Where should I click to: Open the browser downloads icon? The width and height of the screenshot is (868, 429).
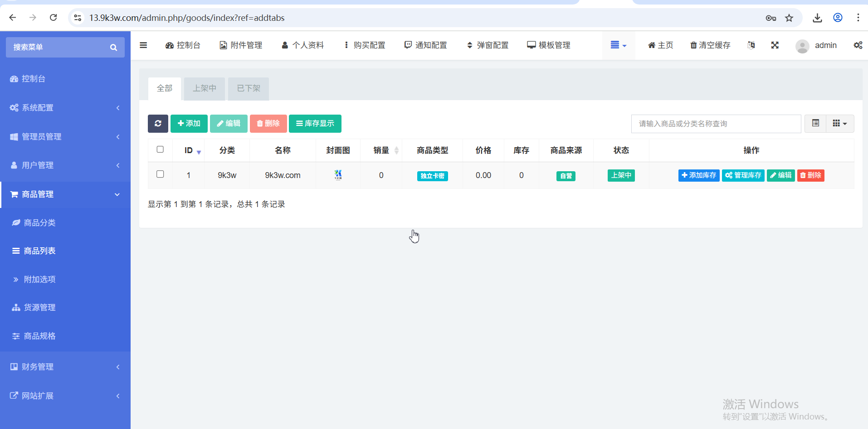pos(817,18)
